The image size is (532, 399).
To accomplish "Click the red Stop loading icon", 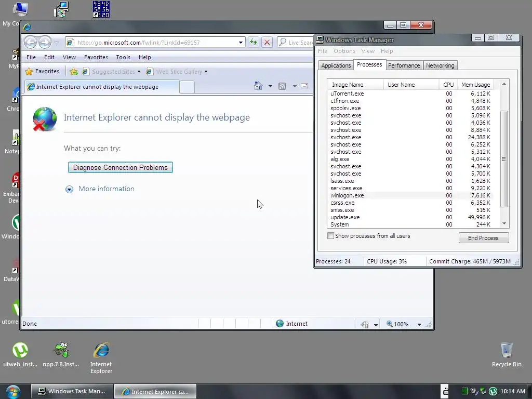I will click(x=267, y=43).
